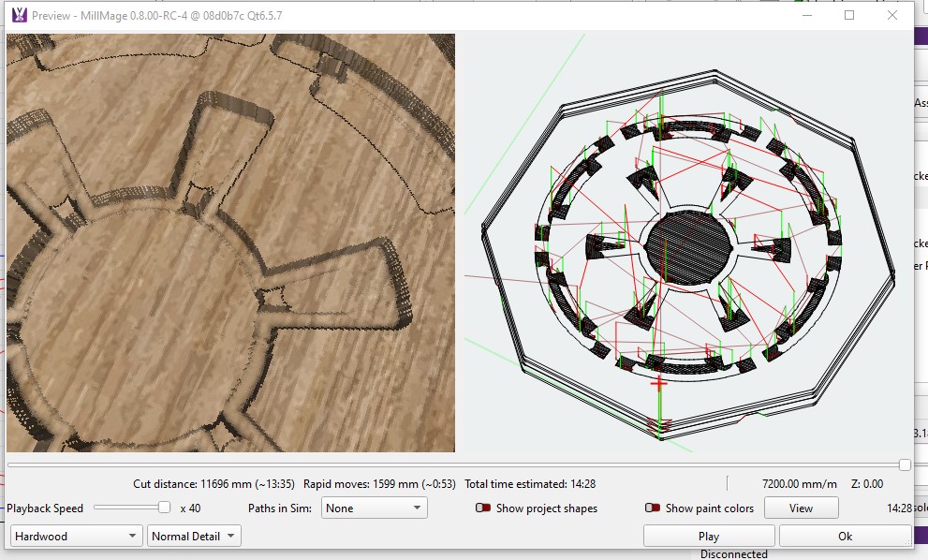
Task: Click the x 40 speed multiplier label
Action: 191,508
